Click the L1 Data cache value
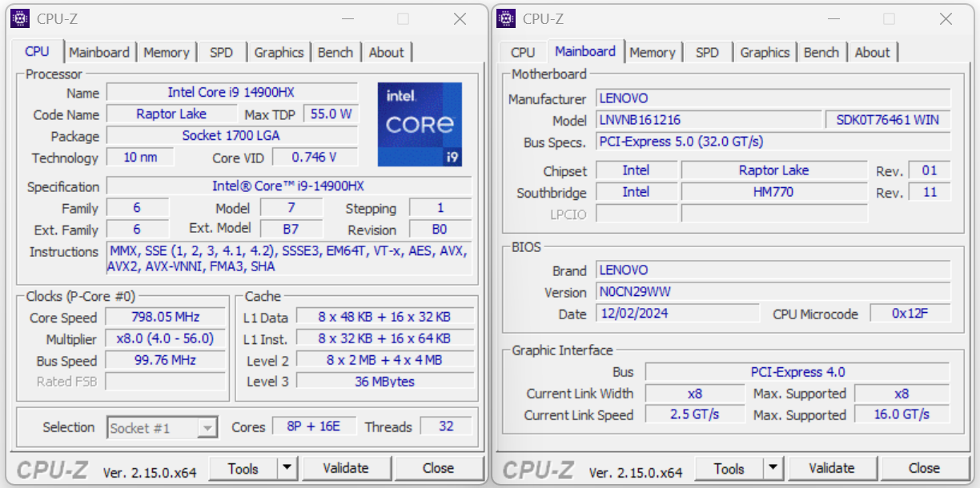 coord(385,317)
